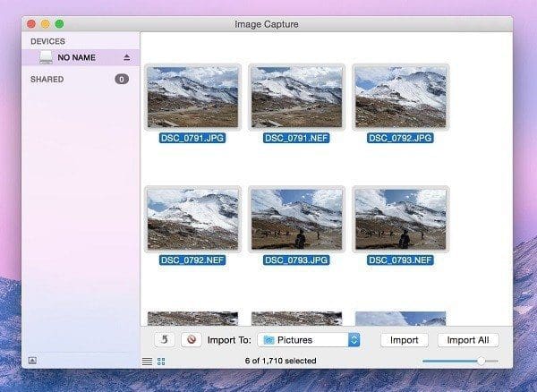Viewport: 537px width, 392px height.
Task: Open the Import To Pictures dropdown
Action: 309,340
